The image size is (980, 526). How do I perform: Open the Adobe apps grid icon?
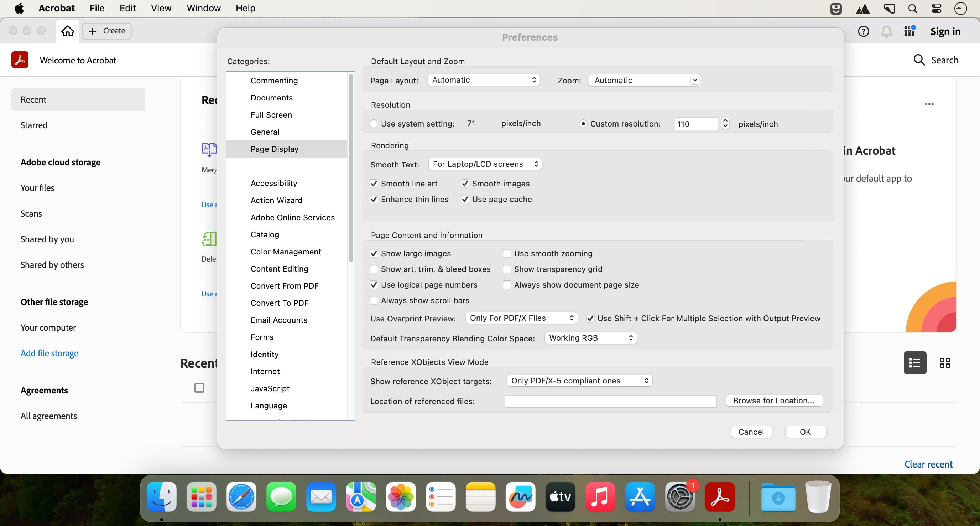click(x=909, y=31)
